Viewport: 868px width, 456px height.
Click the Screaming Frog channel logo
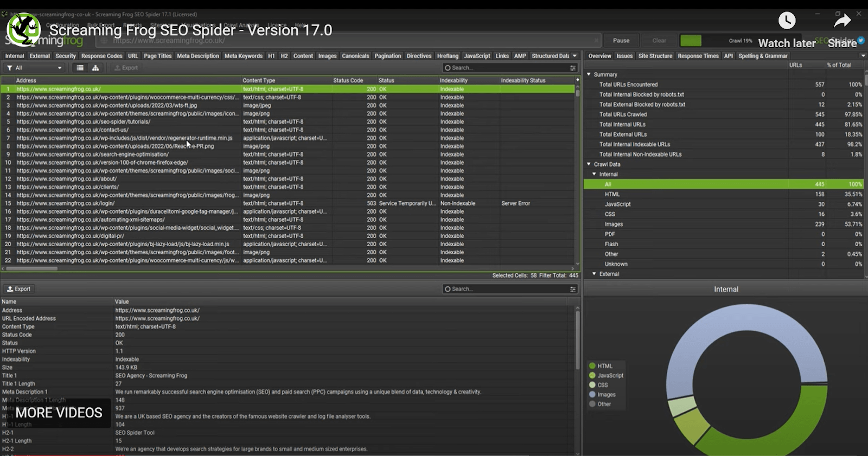coord(23,29)
